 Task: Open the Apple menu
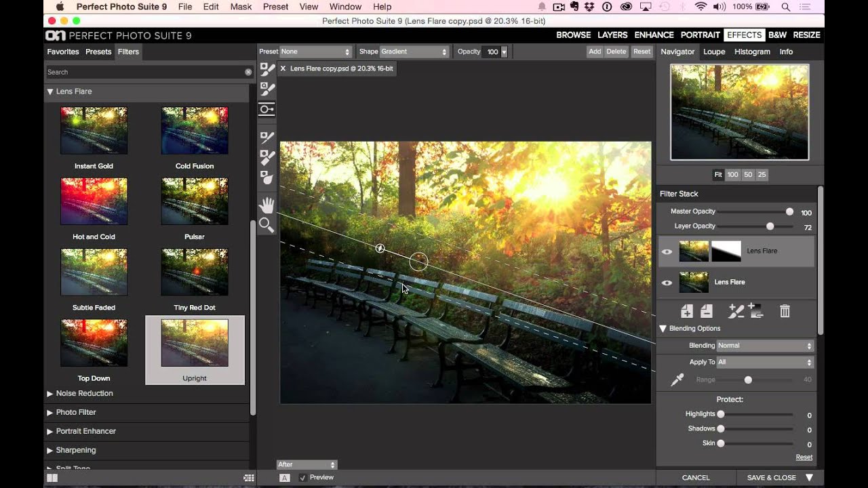[x=59, y=7]
